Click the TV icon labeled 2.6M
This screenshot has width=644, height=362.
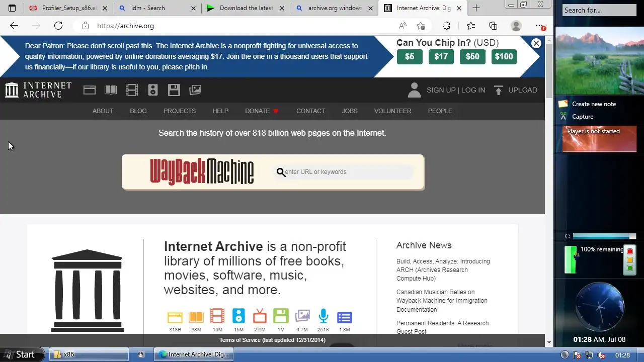[x=260, y=316]
